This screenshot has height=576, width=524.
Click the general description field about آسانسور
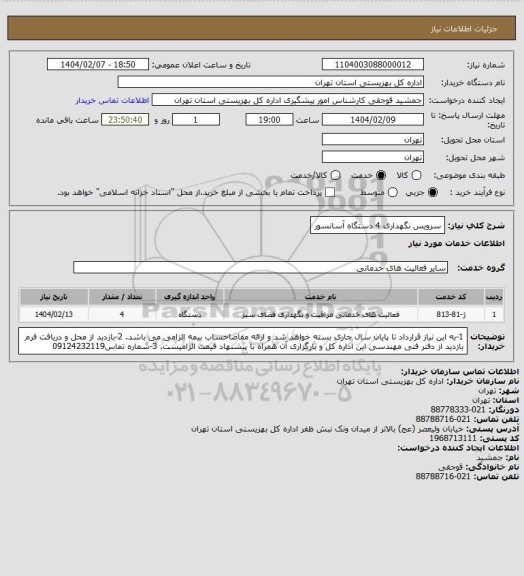click(377, 225)
